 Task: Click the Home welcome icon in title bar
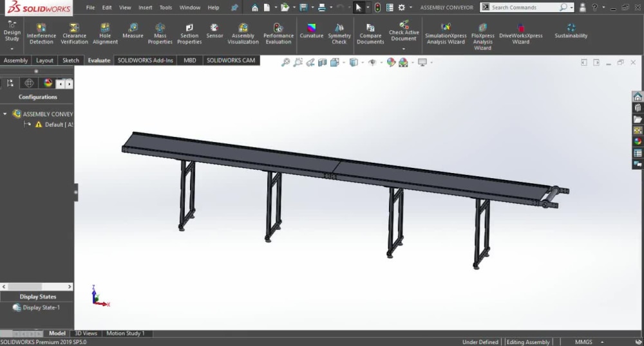[x=254, y=7]
